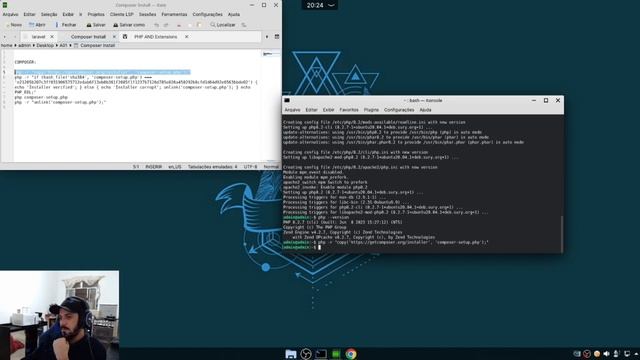Open the UTF-8 encoding selector in status bar
Viewport: 640px width, 360px height.
pyautogui.click(x=250, y=167)
